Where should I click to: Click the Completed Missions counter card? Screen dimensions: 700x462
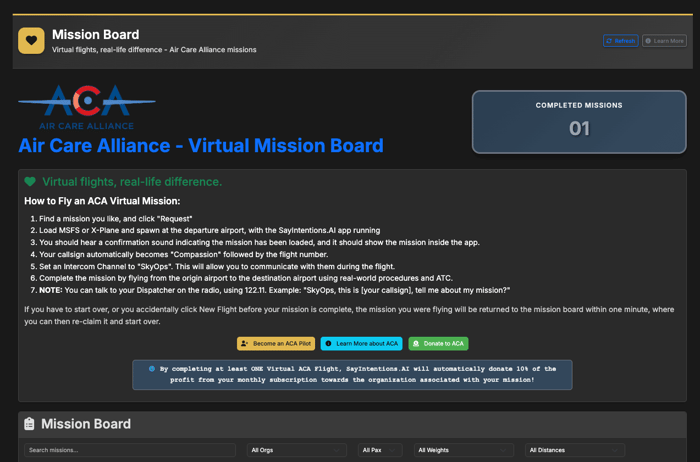tap(579, 122)
